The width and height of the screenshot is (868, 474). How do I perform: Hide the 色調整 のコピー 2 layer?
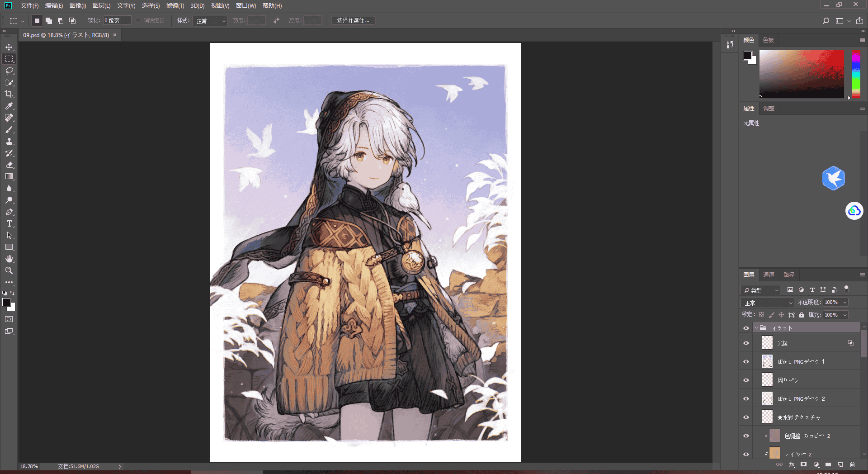[746, 436]
